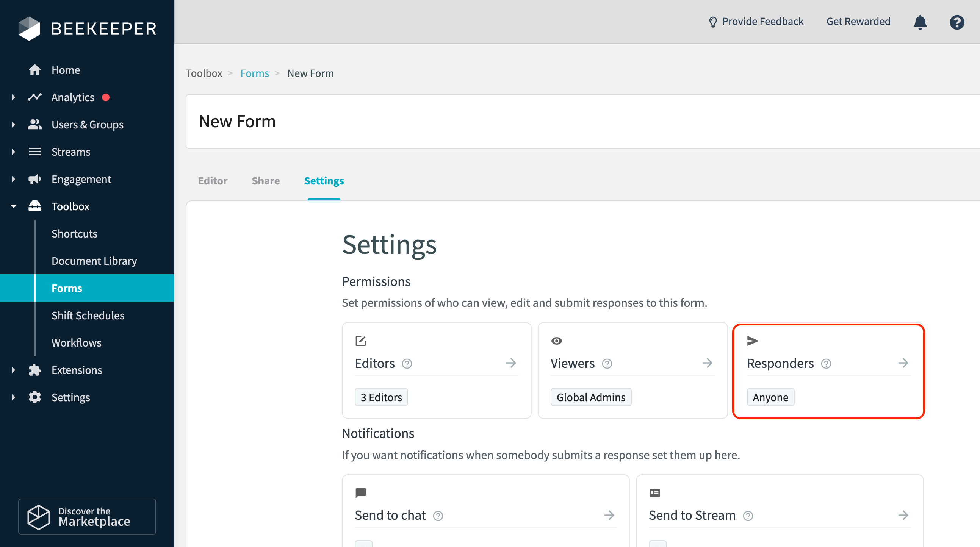Click New Form breadcrumb text
Image resolution: width=980 pixels, height=547 pixels.
pyautogui.click(x=310, y=73)
